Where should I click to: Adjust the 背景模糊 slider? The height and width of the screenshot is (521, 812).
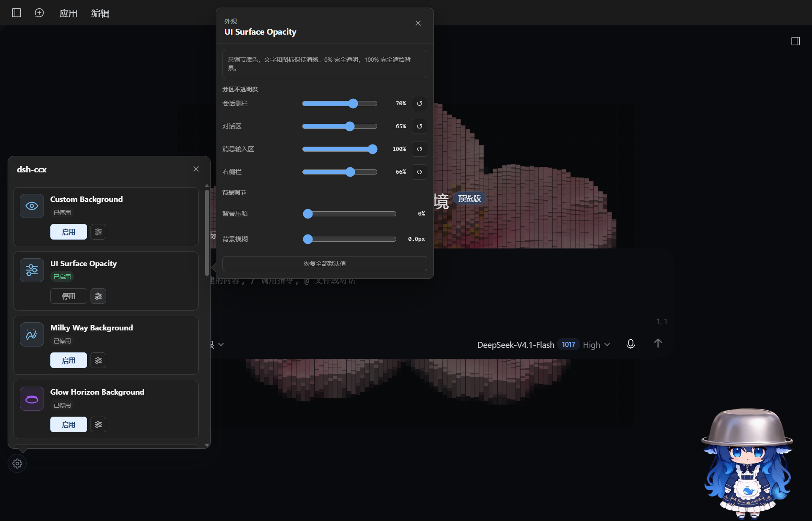[350, 239]
